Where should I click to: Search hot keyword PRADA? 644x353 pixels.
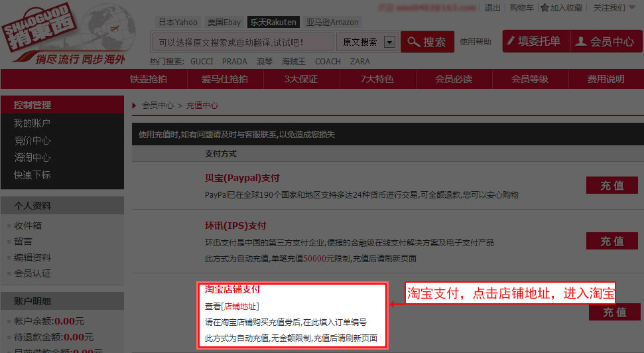tap(235, 61)
